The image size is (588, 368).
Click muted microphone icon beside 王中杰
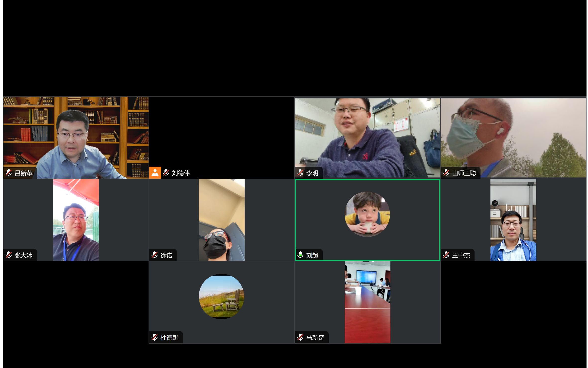tap(446, 255)
